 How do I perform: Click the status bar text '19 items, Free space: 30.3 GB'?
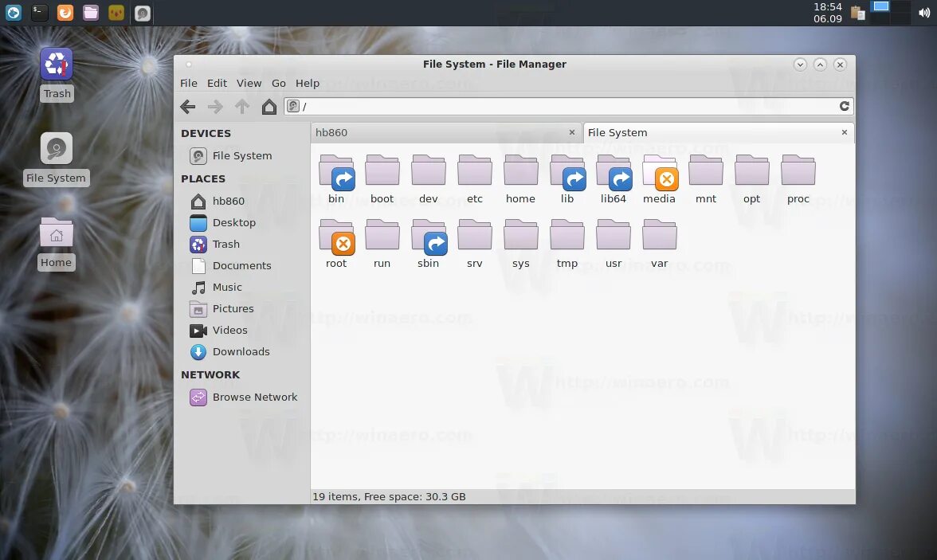(x=389, y=496)
